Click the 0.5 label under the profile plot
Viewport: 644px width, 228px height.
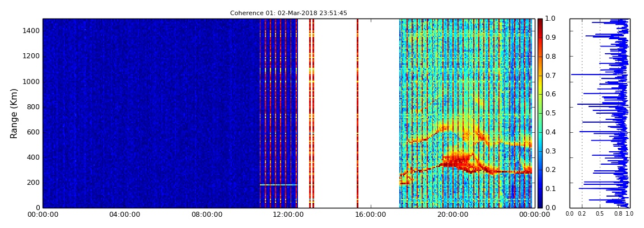click(600, 213)
